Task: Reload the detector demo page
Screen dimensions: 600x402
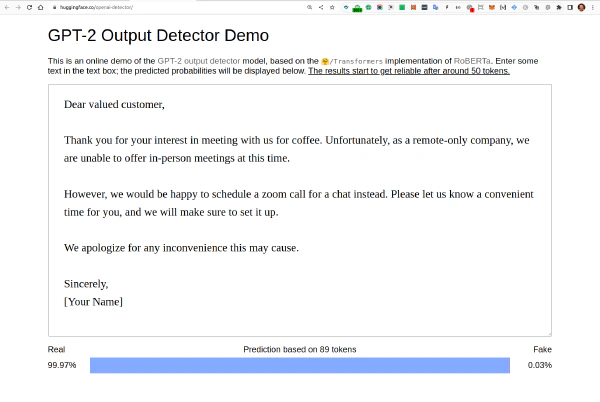Action: pyautogui.click(x=29, y=7)
